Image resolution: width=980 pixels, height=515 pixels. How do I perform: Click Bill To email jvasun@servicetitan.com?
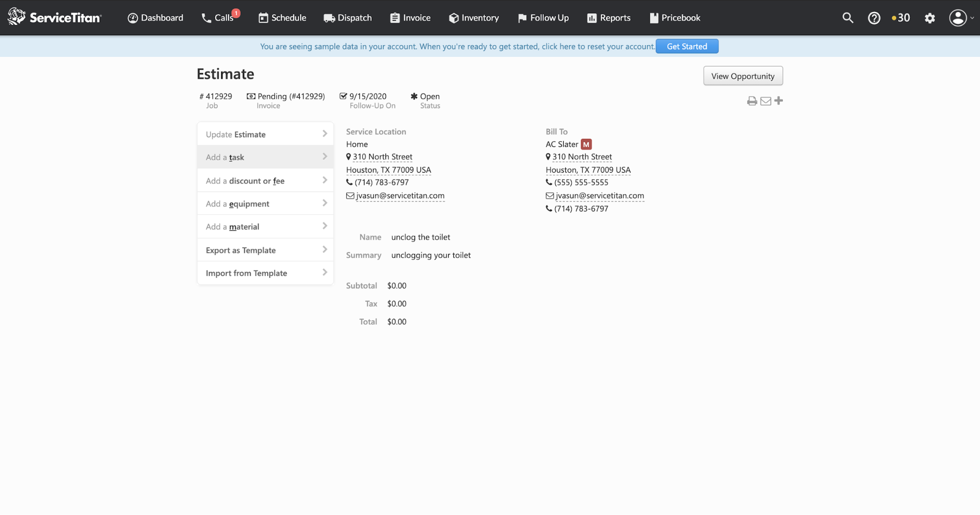[600, 196]
